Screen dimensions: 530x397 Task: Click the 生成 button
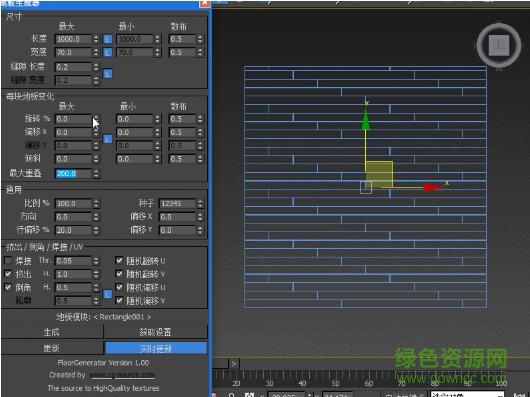tap(52, 332)
